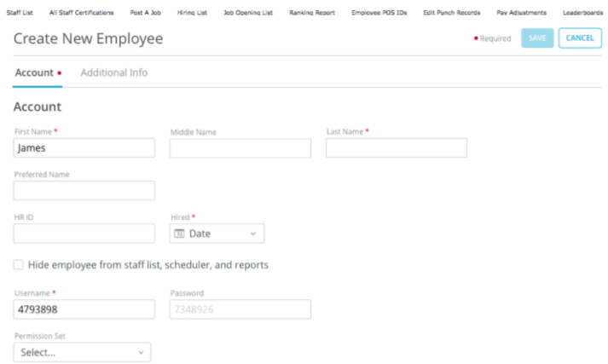
Task: Navigate to Hiring List
Action: click(192, 13)
